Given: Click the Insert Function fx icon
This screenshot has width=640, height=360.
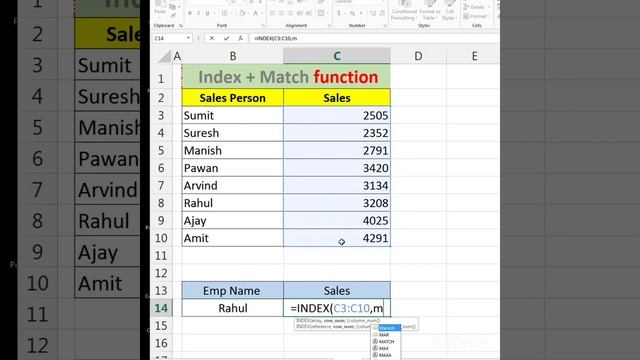Looking at the screenshot, I should click(x=240, y=38).
